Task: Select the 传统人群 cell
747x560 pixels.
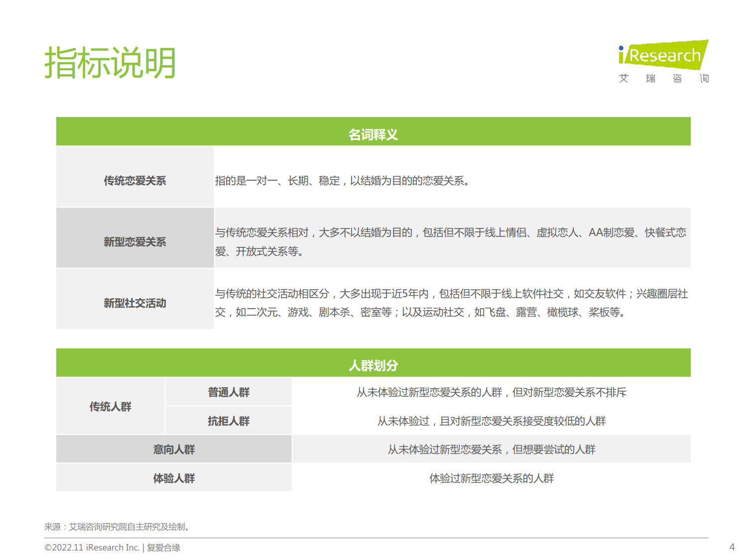Action: click(111, 407)
